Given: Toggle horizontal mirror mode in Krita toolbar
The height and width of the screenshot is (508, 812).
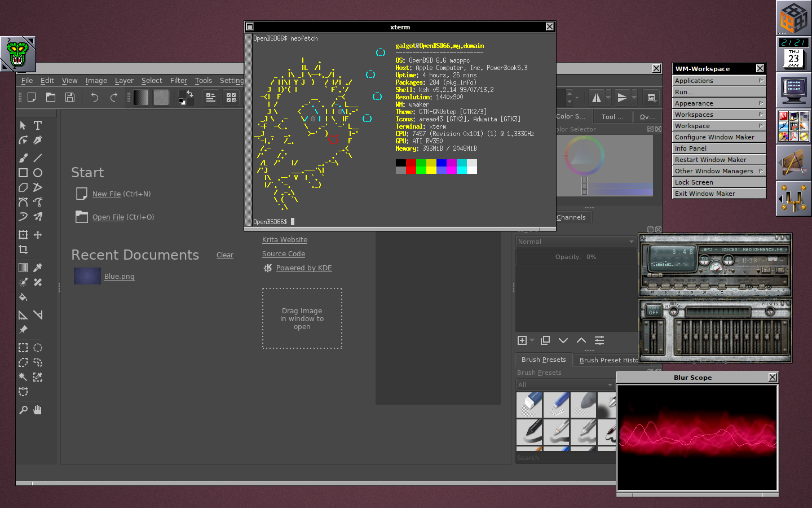Looking at the screenshot, I should pyautogui.click(x=597, y=98).
